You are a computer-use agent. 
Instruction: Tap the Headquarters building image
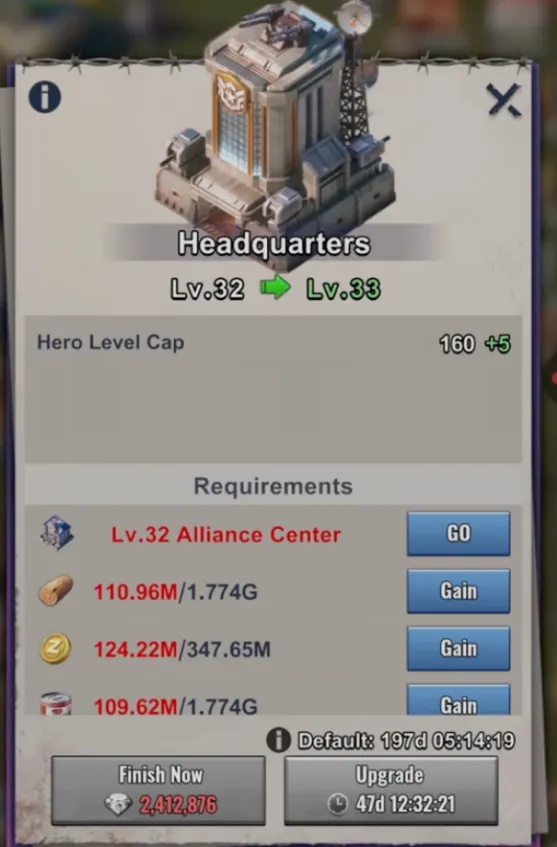coord(277,122)
